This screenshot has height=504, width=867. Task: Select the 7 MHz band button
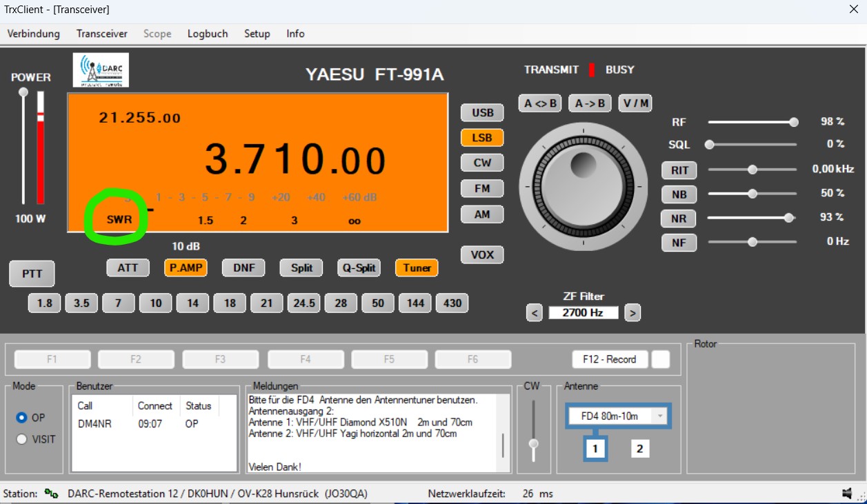click(119, 303)
